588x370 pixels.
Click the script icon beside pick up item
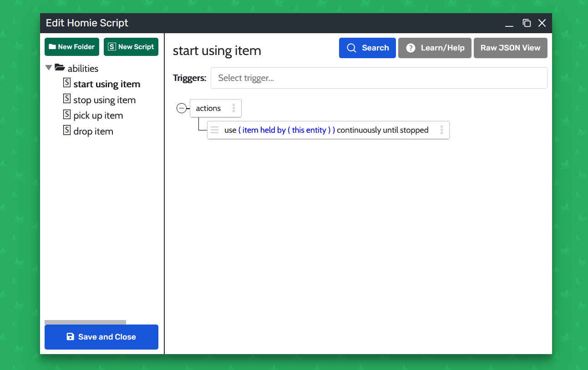(x=67, y=115)
